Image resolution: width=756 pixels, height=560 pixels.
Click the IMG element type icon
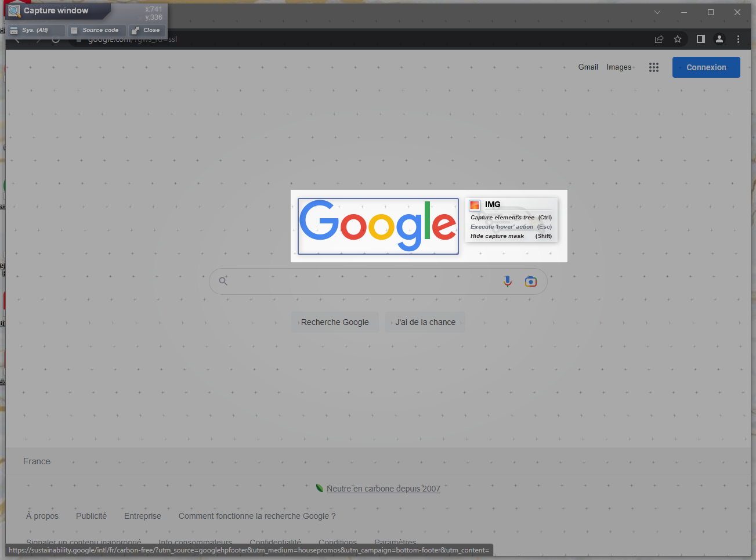475,205
